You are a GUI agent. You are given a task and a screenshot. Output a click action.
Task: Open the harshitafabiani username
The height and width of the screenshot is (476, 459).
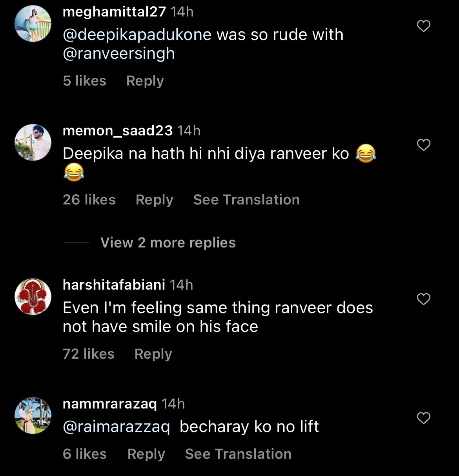pos(114,285)
